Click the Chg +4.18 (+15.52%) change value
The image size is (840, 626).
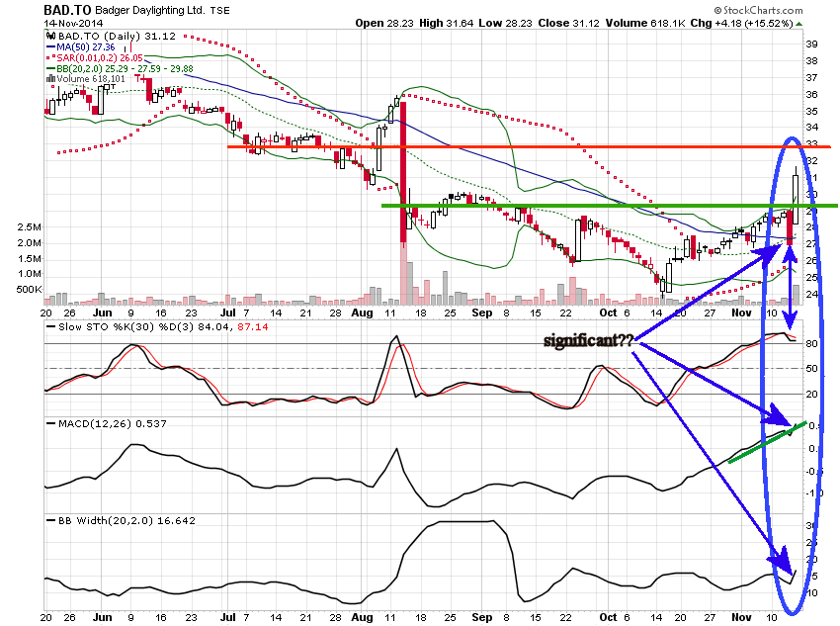742,23
